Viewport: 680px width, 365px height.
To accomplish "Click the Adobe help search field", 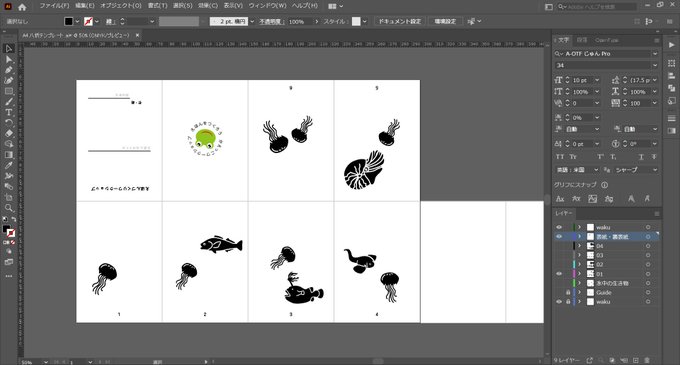I will 597,7.
